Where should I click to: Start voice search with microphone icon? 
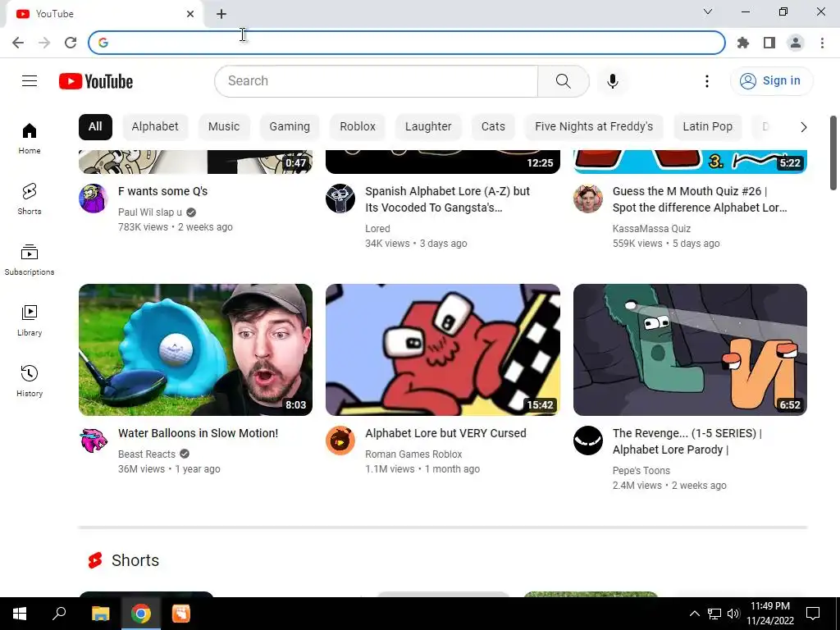pos(612,81)
